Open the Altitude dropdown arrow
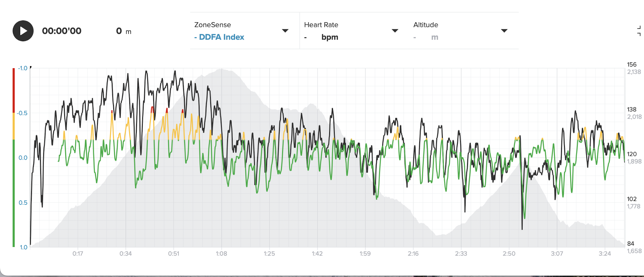The width and height of the screenshot is (644, 277). pyautogui.click(x=504, y=31)
